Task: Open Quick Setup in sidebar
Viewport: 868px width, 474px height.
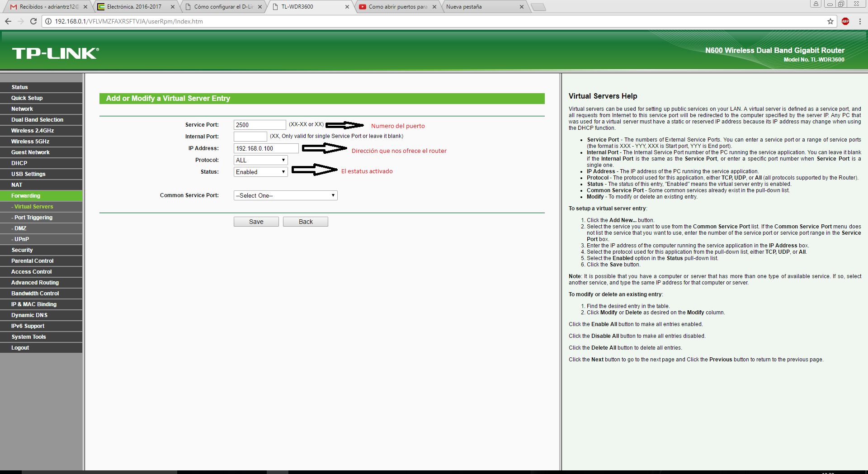Action: tap(41, 98)
